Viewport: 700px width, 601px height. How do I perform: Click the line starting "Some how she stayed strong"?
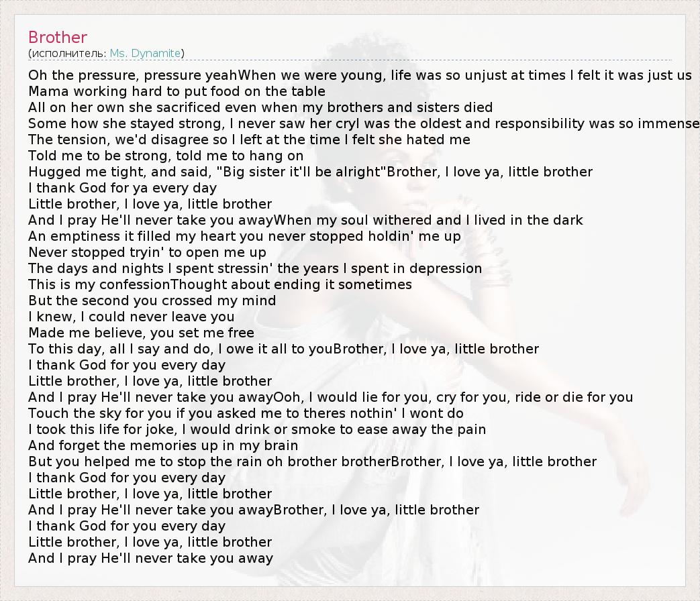click(x=362, y=123)
